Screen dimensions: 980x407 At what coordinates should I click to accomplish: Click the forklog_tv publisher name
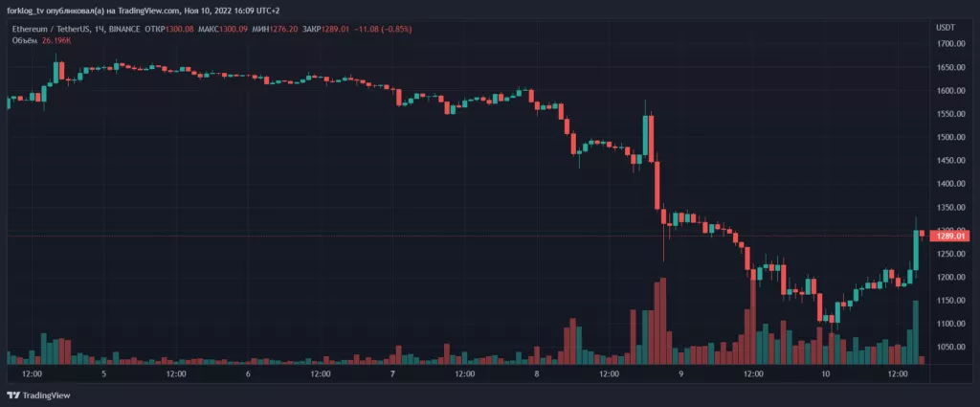pos(29,10)
